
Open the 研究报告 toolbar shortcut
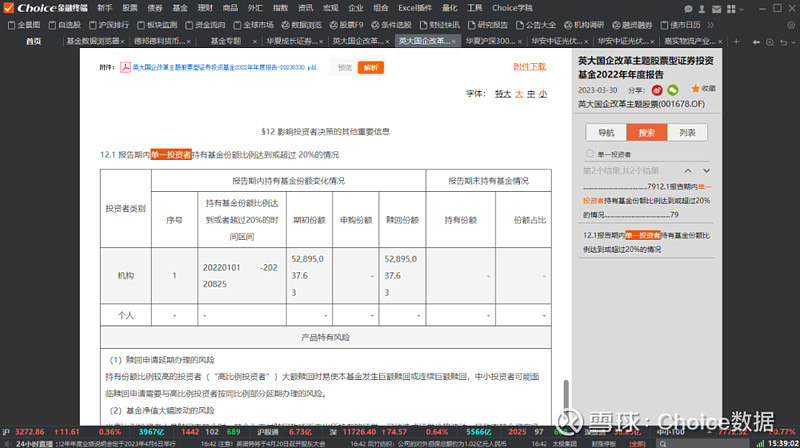point(488,25)
